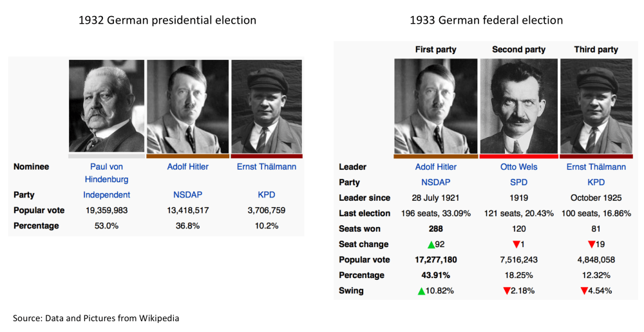This screenshot has width=644, height=332.
Task: Follow the SPD party link
Action: coord(518,183)
